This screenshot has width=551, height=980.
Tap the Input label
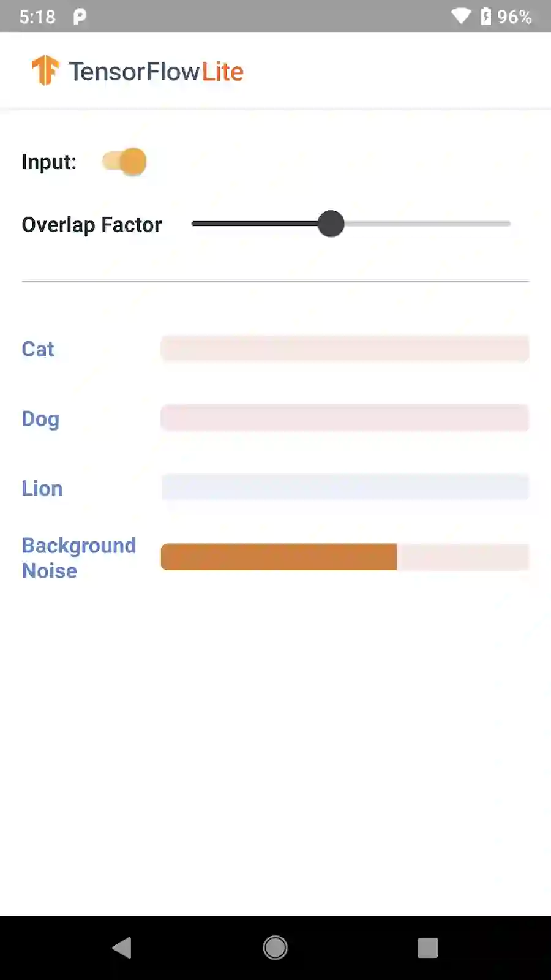pyautogui.click(x=49, y=162)
